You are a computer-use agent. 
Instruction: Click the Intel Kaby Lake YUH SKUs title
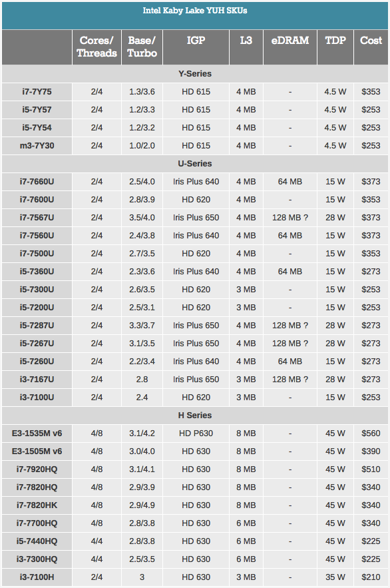click(x=195, y=11)
